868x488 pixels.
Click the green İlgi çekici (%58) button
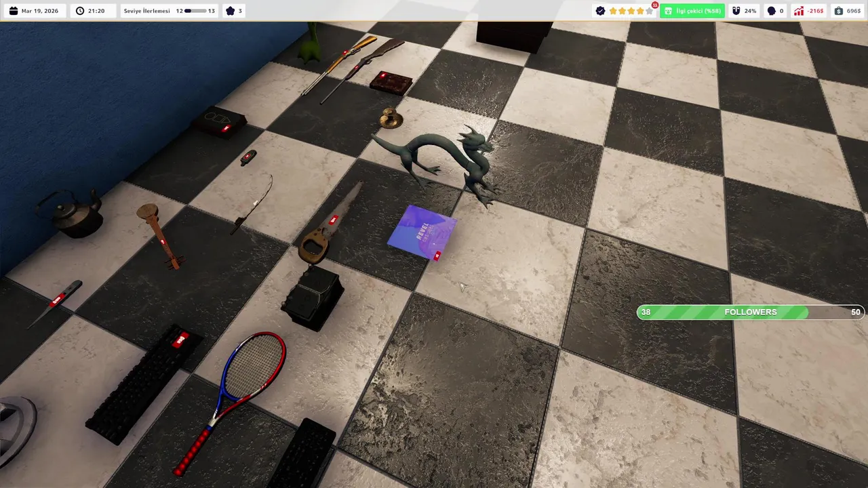point(692,11)
